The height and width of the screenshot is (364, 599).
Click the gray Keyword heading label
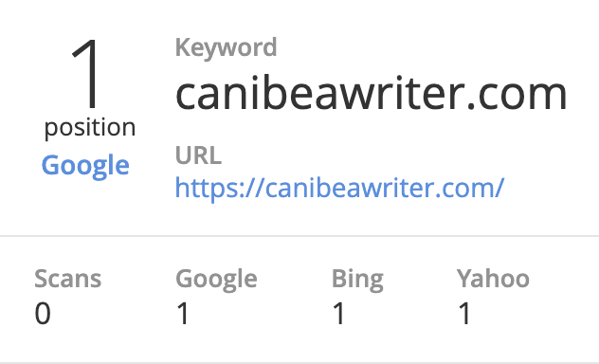(x=226, y=48)
